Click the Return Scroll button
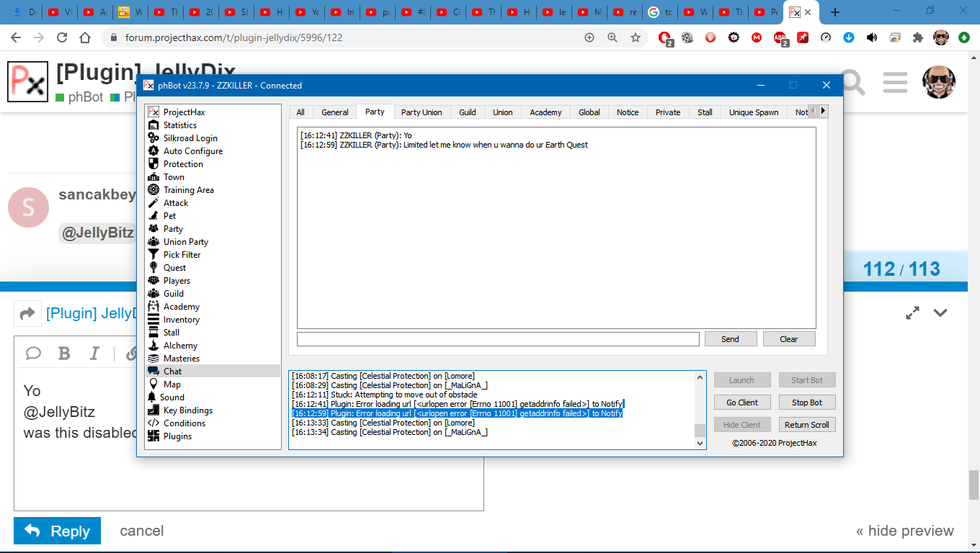980x553 pixels. pos(806,425)
